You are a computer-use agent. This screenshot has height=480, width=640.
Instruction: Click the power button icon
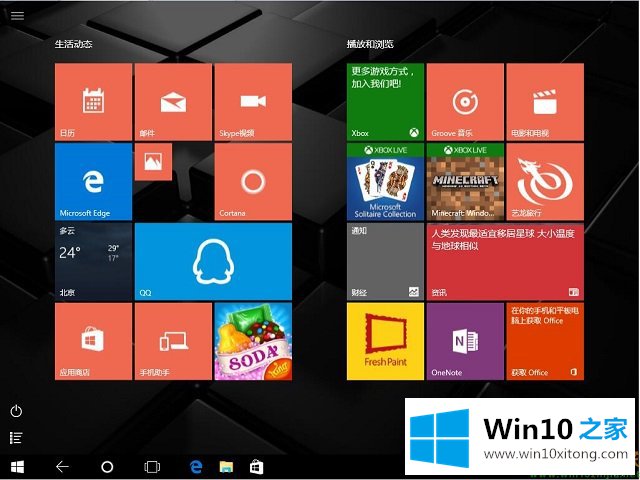point(16,411)
